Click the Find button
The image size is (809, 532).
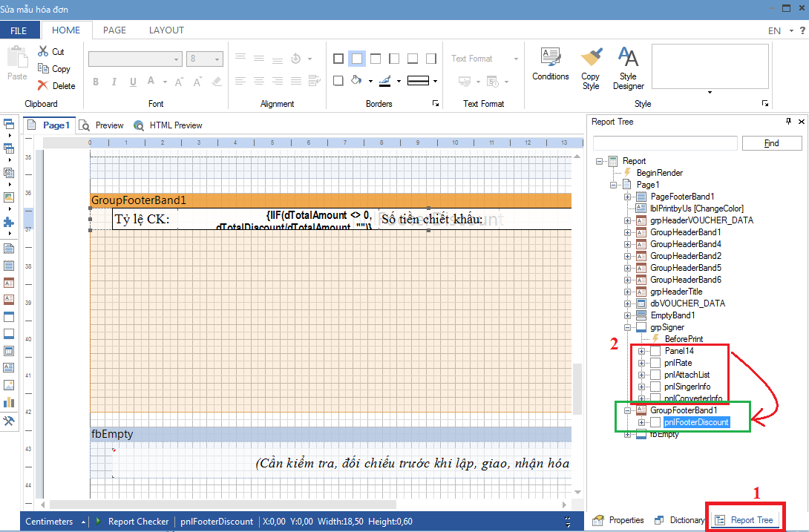click(772, 143)
